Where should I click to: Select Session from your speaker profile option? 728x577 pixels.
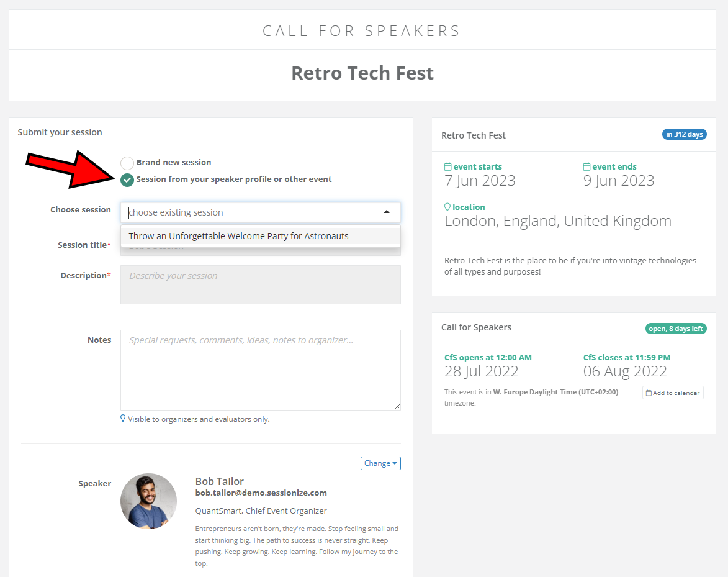point(127,180)
